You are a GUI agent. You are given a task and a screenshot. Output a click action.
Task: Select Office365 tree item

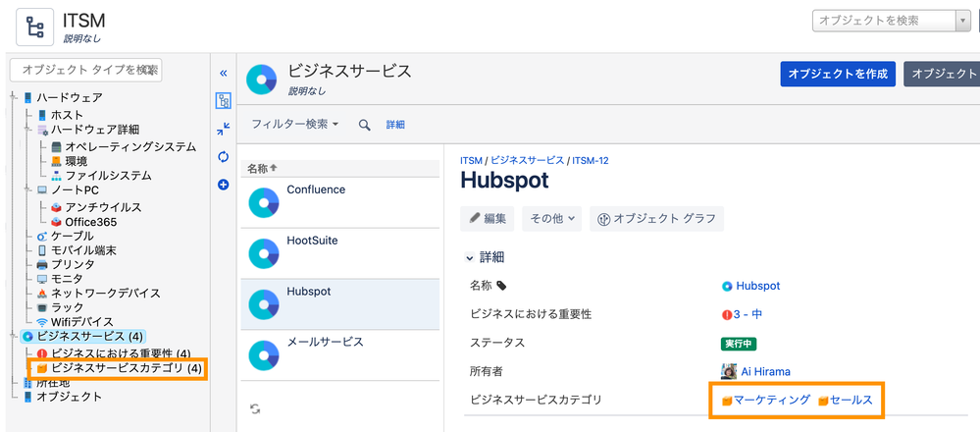coord(90,222)
